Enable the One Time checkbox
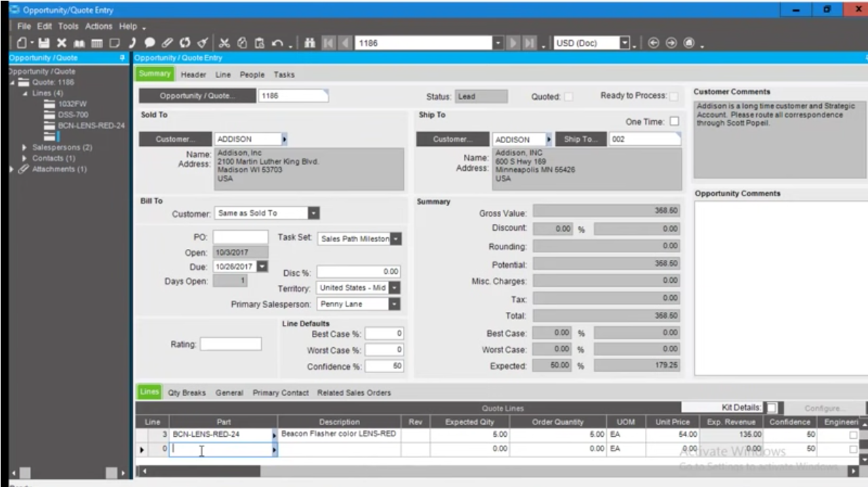The image size is (868, 487). pos(674,121)
